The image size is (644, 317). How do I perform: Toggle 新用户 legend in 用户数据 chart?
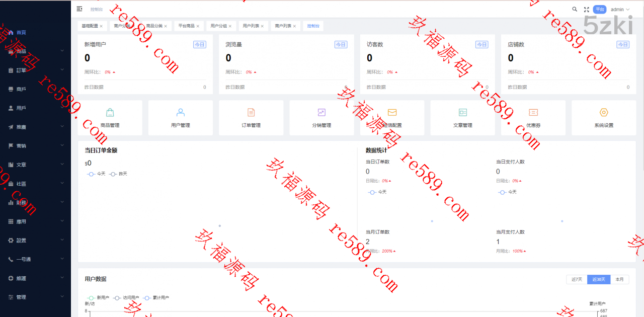click(x=98, y=297)
